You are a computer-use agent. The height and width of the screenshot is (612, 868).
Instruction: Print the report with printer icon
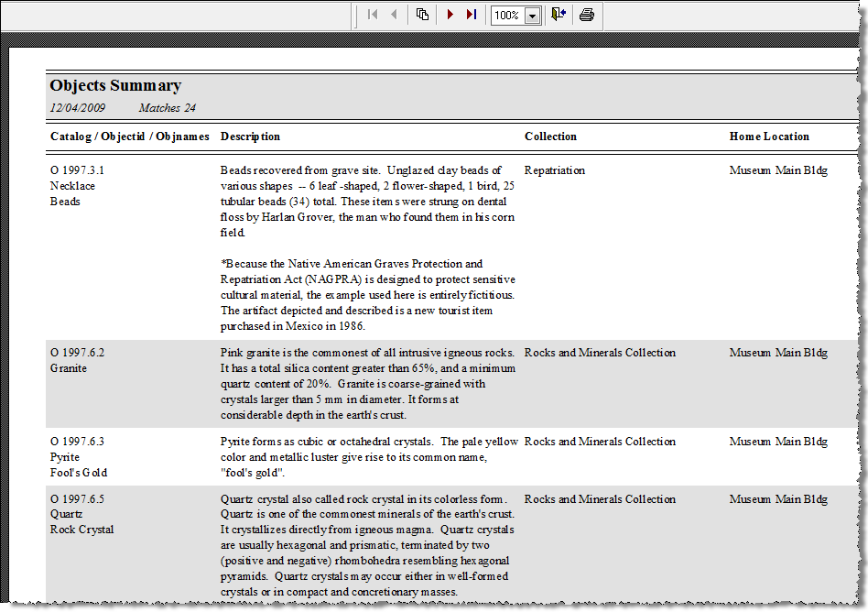click(587, 15)
